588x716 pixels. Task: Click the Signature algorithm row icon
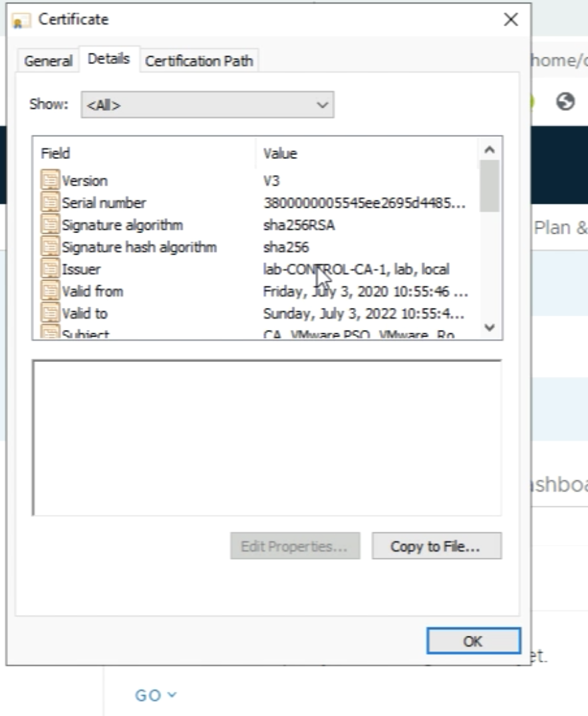pos(50,225)
